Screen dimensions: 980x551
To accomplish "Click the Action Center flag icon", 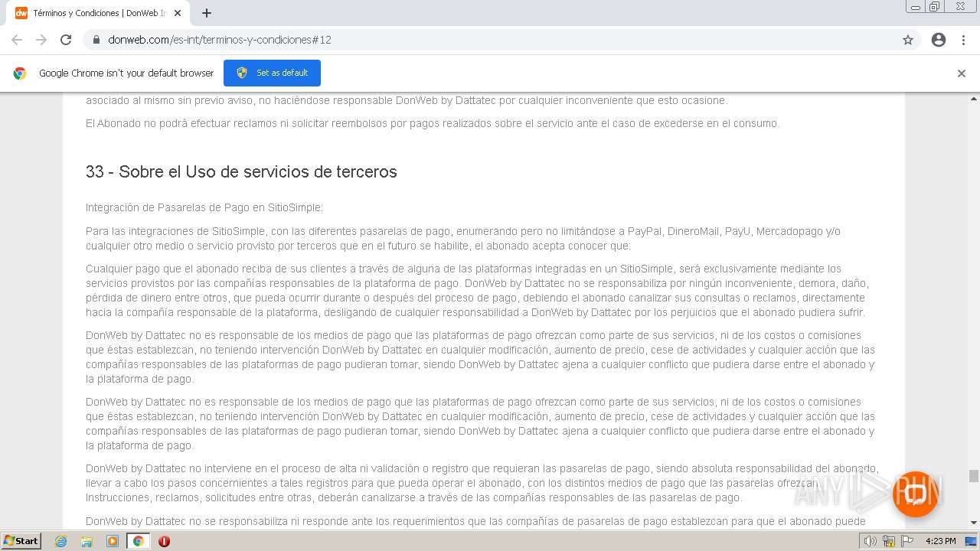I will coord(906,541).
